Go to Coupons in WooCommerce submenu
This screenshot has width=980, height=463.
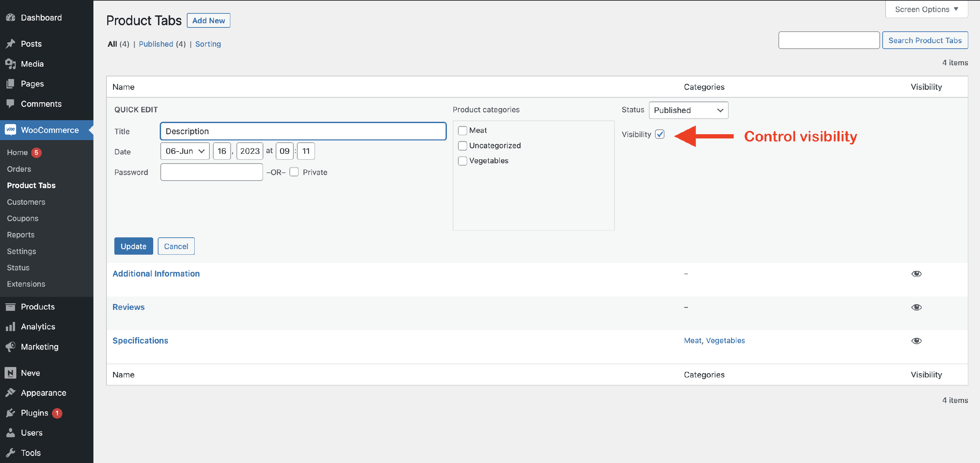point(23,218)
